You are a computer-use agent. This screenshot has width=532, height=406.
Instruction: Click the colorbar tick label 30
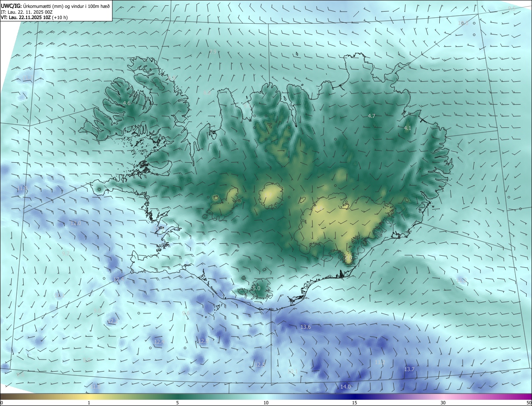pos(443,403)
